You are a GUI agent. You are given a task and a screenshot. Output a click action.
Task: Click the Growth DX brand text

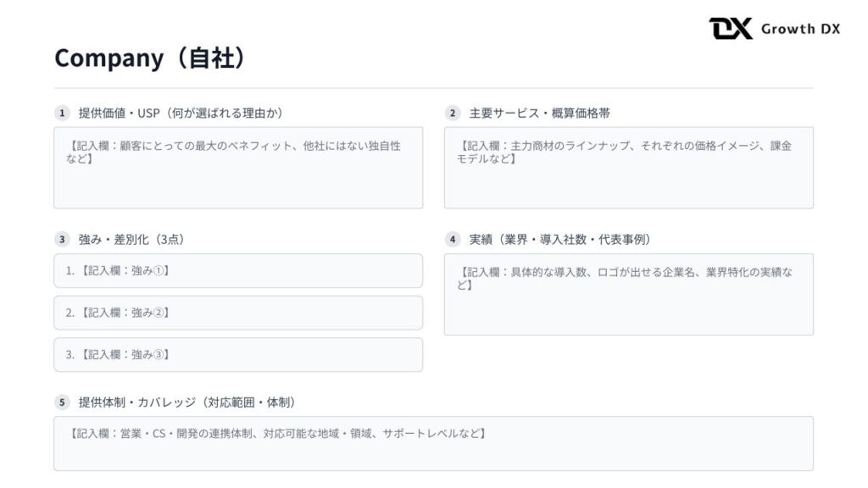point(800,29)
